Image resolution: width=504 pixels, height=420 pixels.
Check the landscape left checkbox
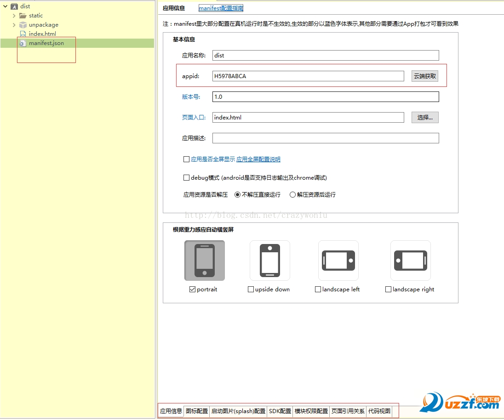point(318,289)
